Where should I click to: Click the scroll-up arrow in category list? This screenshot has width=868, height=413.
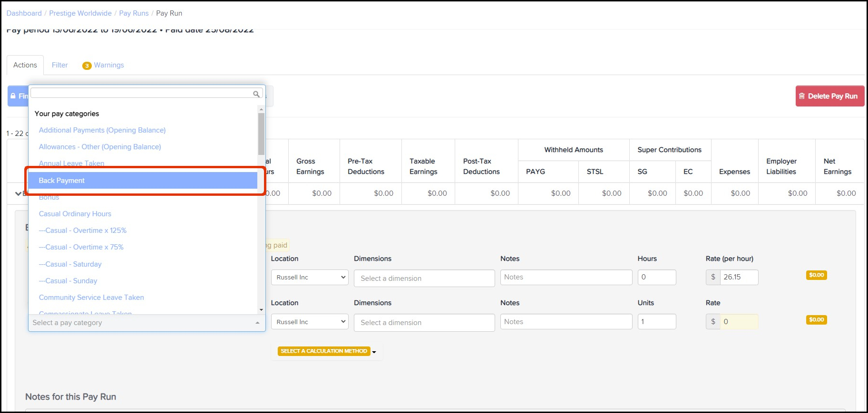(x=261, y=110)
